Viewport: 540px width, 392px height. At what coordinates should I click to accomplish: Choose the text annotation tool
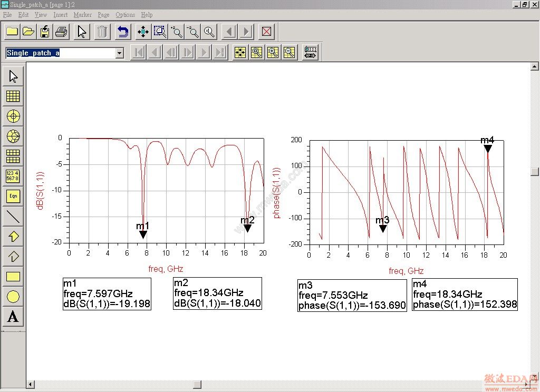pyautogui.click(x=13, y=316)
